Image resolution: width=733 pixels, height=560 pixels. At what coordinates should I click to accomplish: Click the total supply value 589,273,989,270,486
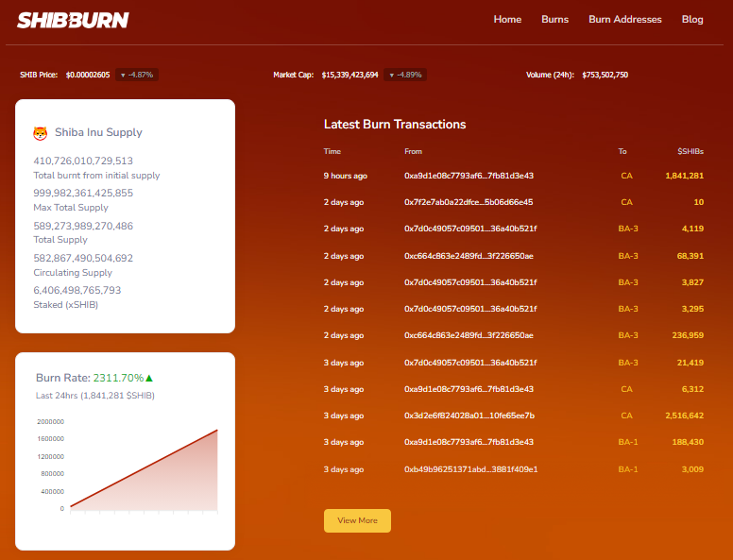(83, 227)
